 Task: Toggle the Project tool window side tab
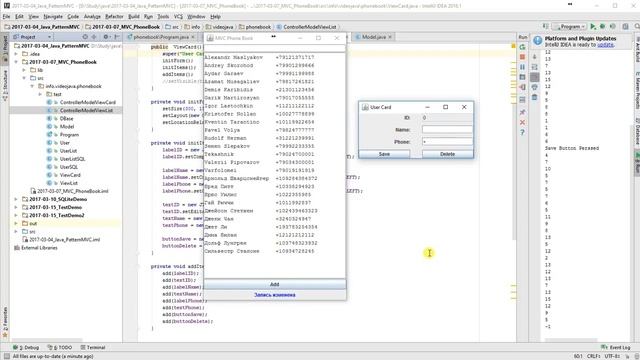click(x=5, y=48)
